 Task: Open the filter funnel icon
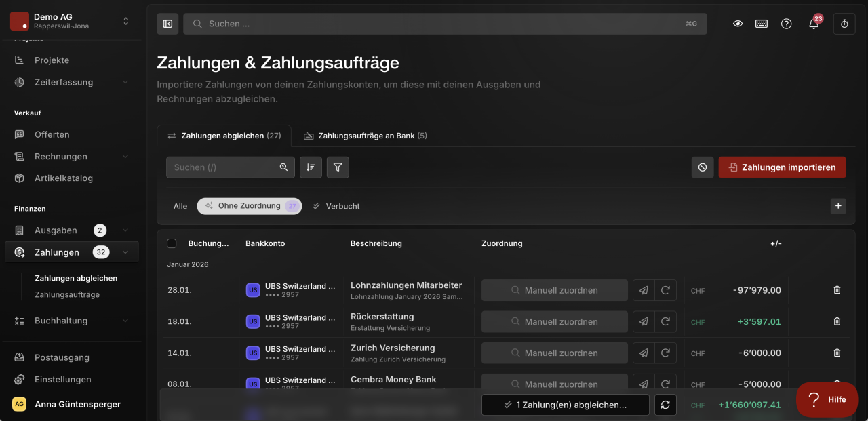click(x=338, y=167)
